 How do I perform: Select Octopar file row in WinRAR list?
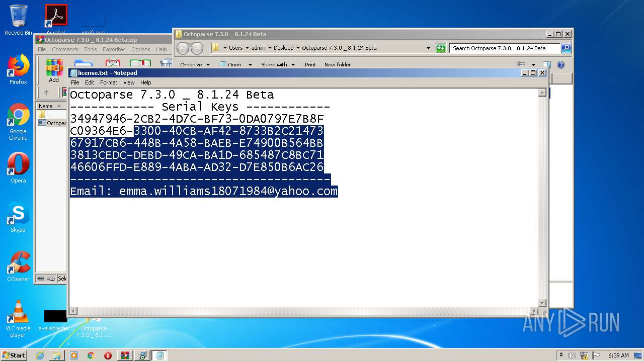(52, 123)
